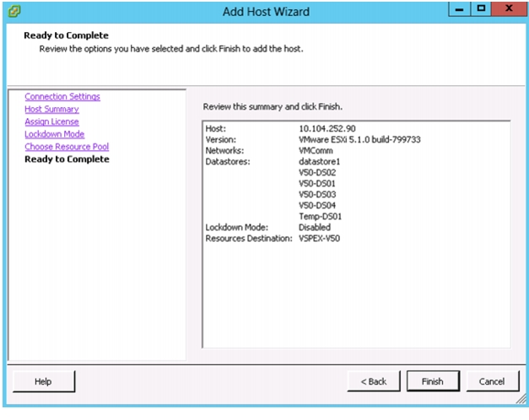Click the Datastores: label

(x=228, y=162)
